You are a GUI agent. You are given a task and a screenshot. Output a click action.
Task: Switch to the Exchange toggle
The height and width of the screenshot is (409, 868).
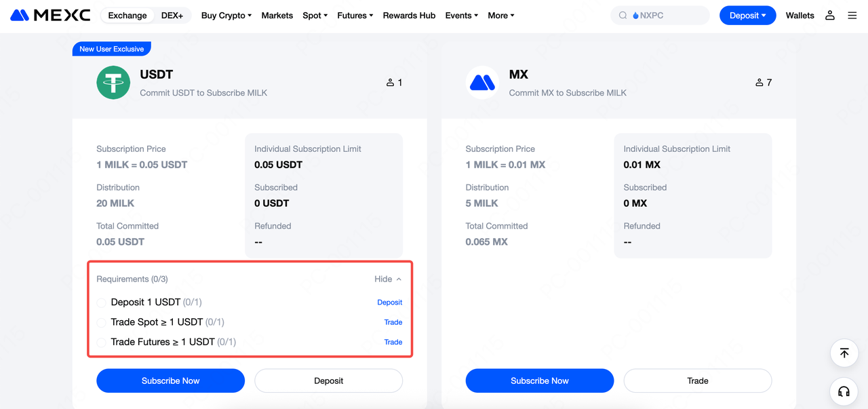click(127, 16)
